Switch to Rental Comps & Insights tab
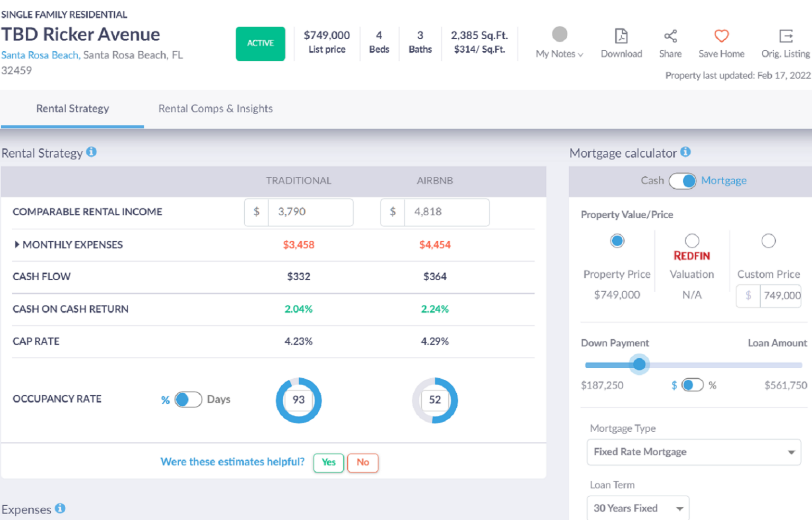Screen dimensions: 812x520 tap(216, 109)
